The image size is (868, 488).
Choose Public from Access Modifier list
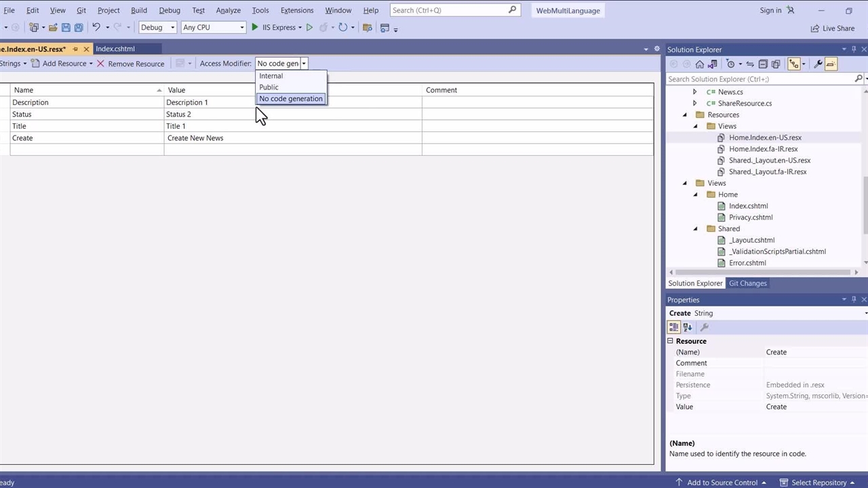pos(269,87)
